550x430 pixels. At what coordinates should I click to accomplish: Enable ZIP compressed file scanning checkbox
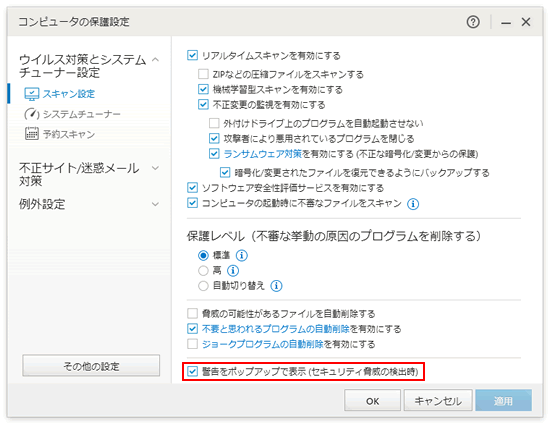coord(203,74)
